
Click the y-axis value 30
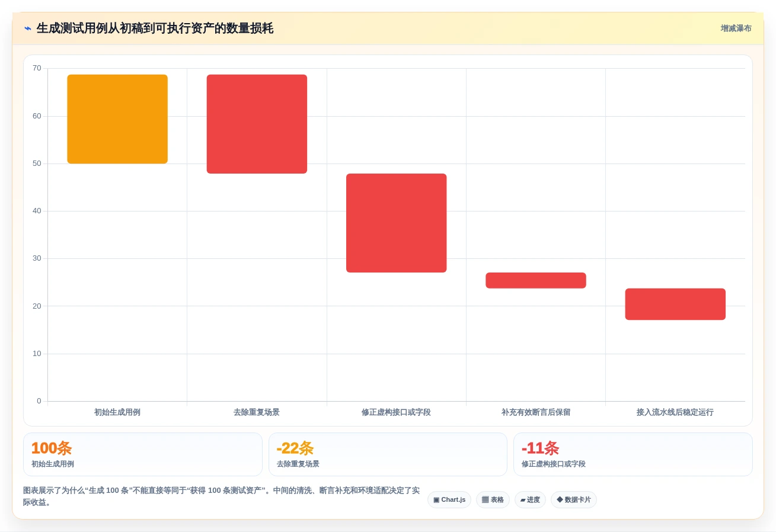37,258
